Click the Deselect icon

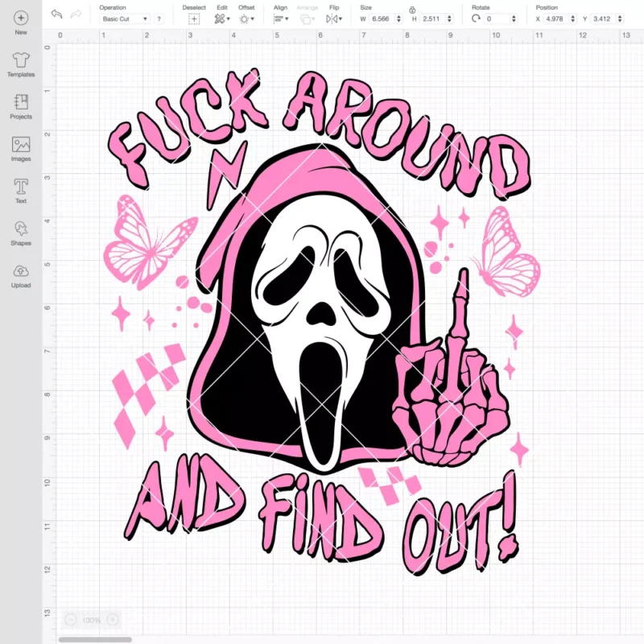click(194, 19)
